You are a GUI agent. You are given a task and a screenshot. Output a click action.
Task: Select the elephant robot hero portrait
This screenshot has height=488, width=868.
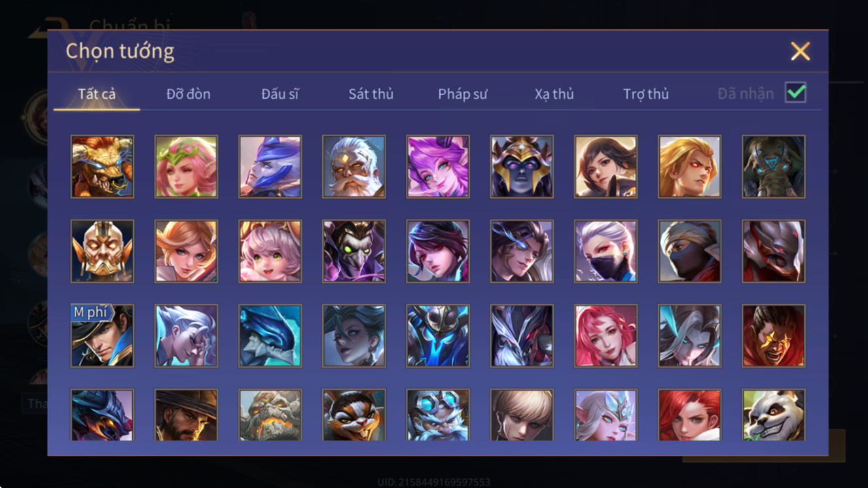(774, 167)
